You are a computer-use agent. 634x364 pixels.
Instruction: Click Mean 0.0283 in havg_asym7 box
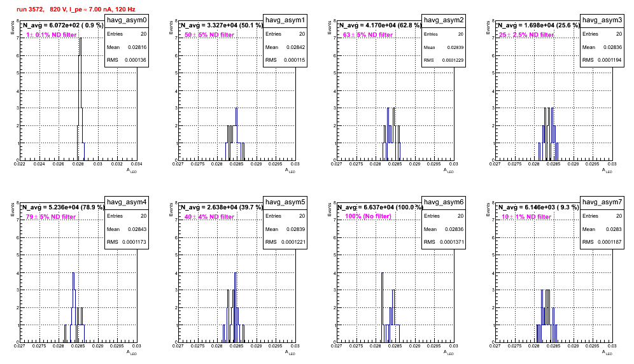point(602,229)
